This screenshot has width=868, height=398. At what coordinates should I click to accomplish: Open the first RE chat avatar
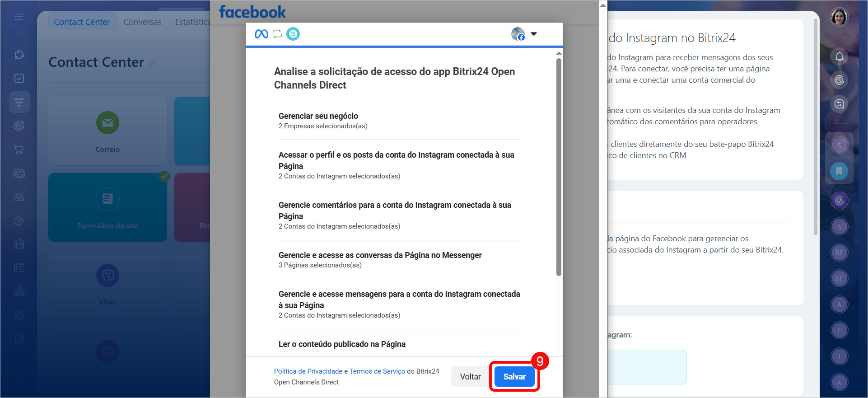[x=839, y=253]
